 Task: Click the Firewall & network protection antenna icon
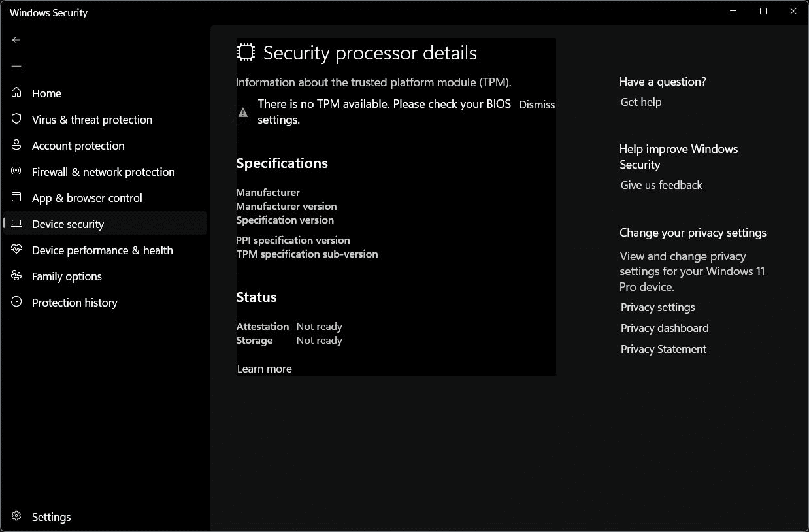coord(17,171)
